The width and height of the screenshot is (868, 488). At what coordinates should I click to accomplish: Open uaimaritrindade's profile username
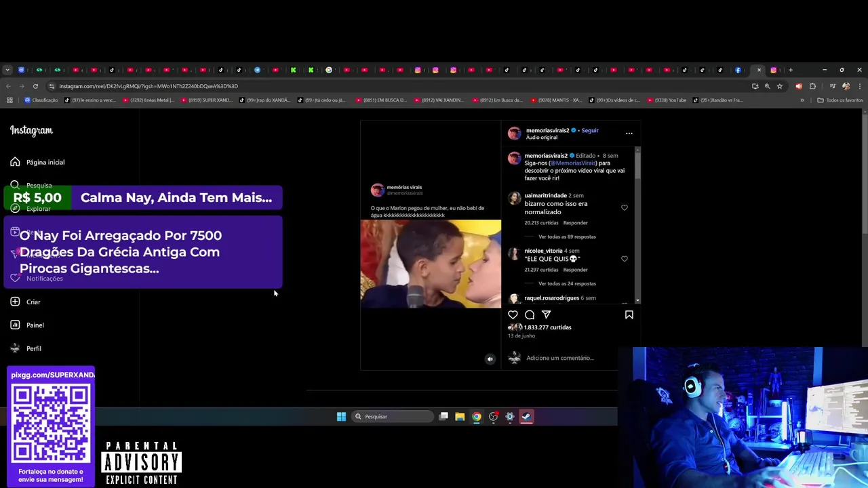click(x=545, y=196)
